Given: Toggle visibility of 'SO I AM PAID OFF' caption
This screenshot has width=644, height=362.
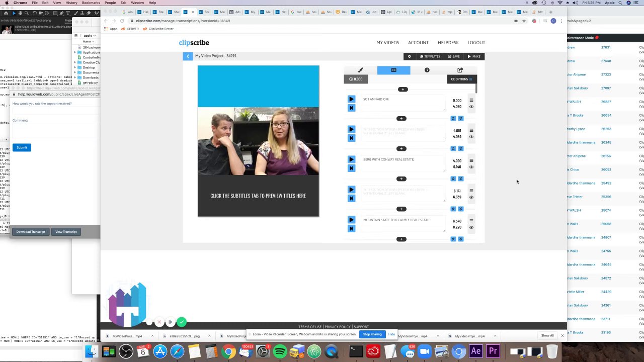Looking at the screenshot, I should point(471,107).
